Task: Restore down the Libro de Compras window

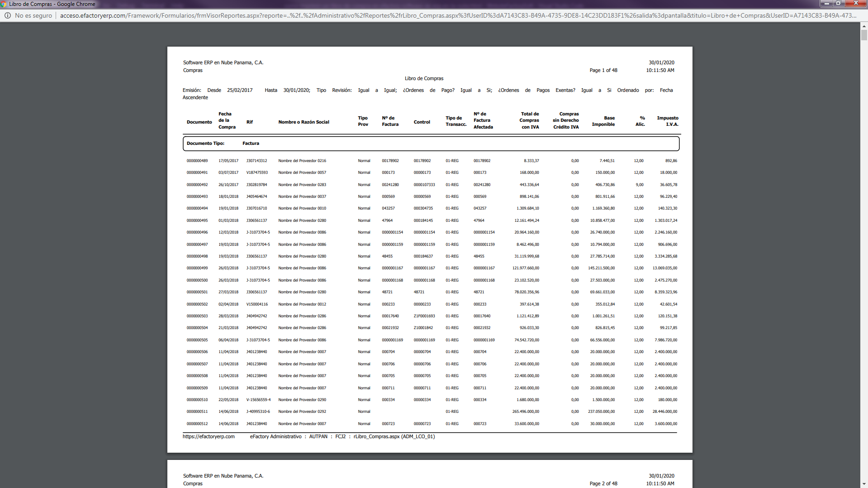Action: (x=838, y=4)
